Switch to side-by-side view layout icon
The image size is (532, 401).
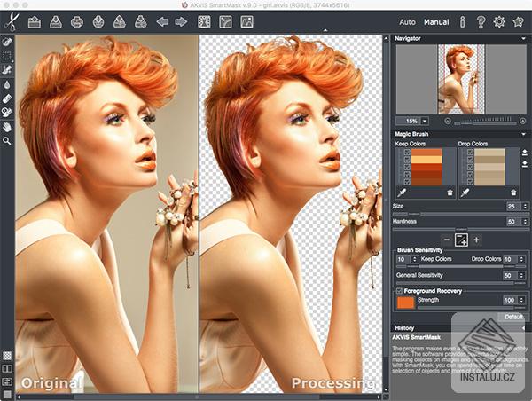tap(7, 369)
